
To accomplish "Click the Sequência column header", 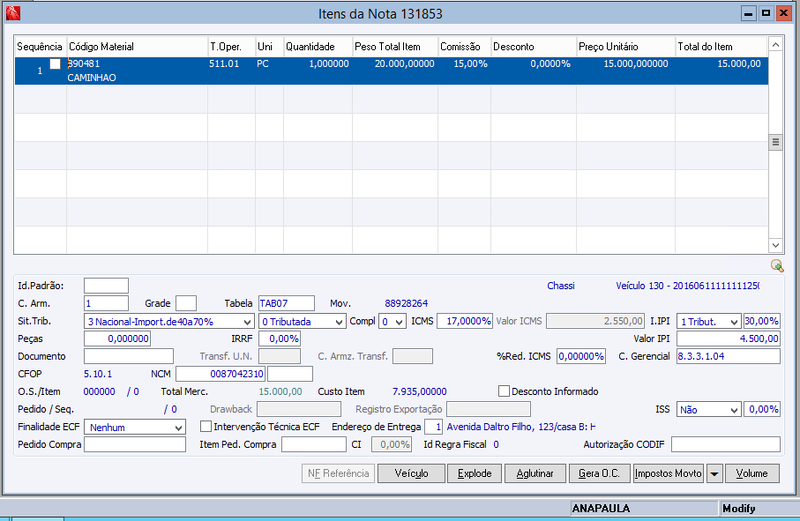I will [40, 46].
